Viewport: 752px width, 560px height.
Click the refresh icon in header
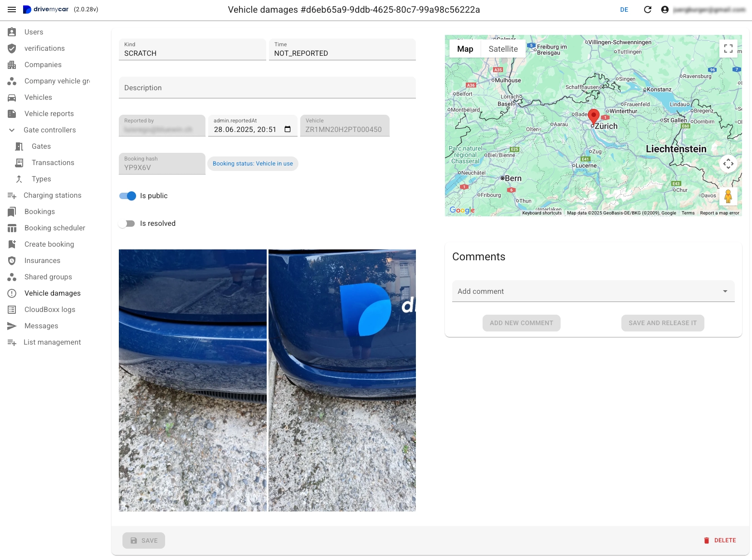(x=648, y=10)
